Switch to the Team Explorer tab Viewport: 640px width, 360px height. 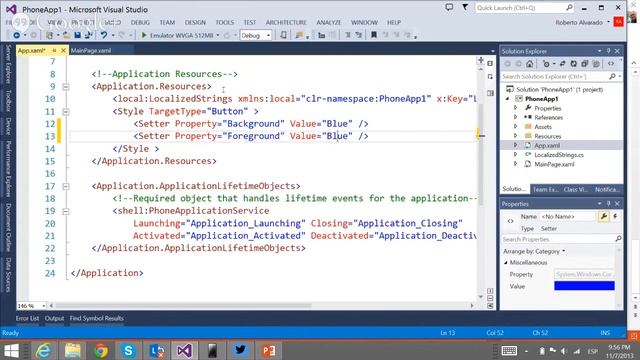[545, 189]
